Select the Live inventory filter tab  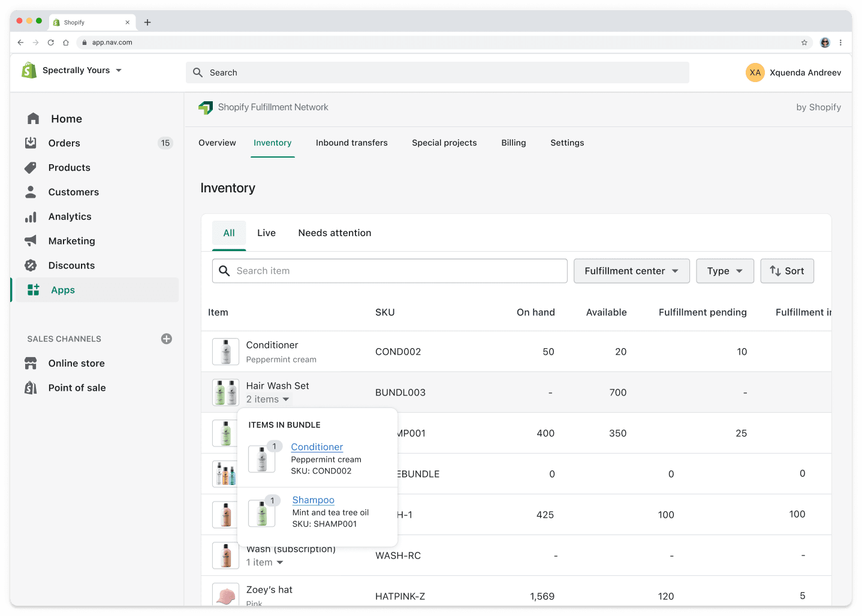click(266, 233)
